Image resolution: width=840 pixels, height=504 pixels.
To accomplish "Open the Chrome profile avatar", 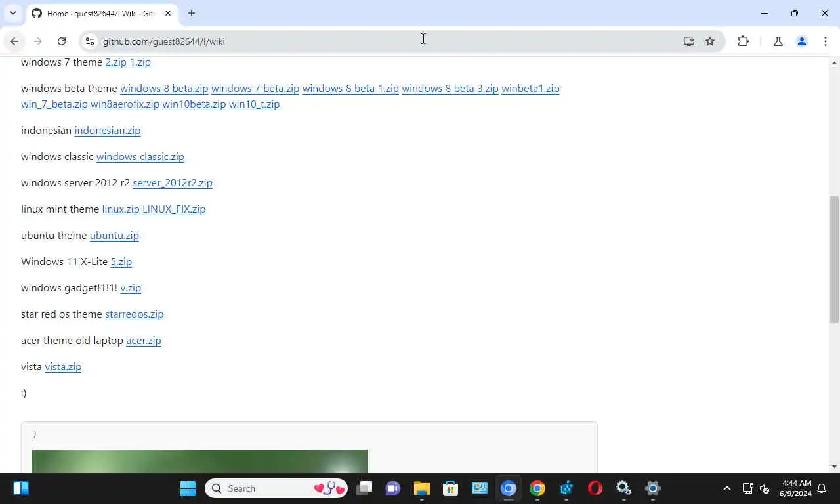I will tap(802, 41).
